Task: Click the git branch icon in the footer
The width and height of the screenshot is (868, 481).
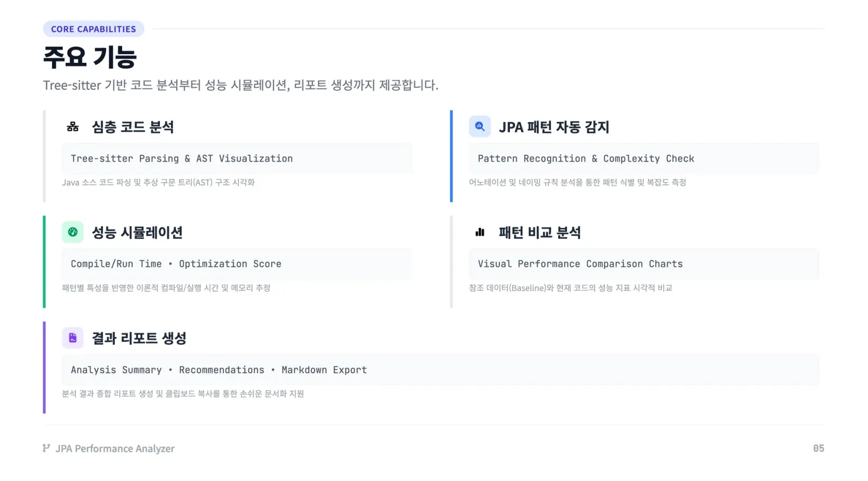Action: [46, 448]
